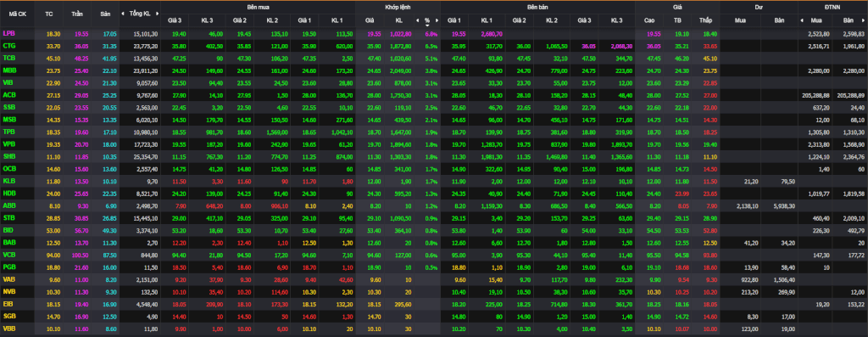Toggle the sort indicator under % header
The image size is (868, 337).
click(427, 25)
